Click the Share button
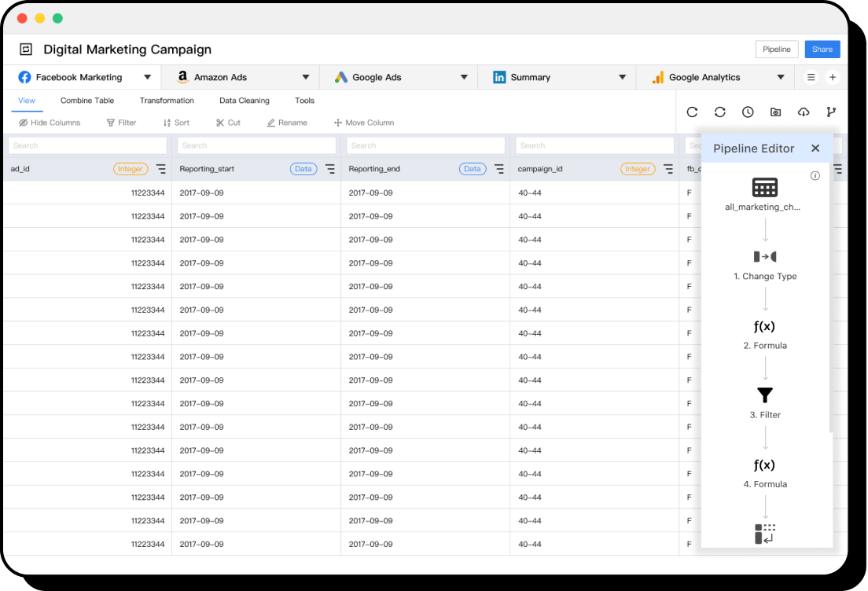Image resolution: width=868 pixels, height=591 pixels. click(822, 50)
